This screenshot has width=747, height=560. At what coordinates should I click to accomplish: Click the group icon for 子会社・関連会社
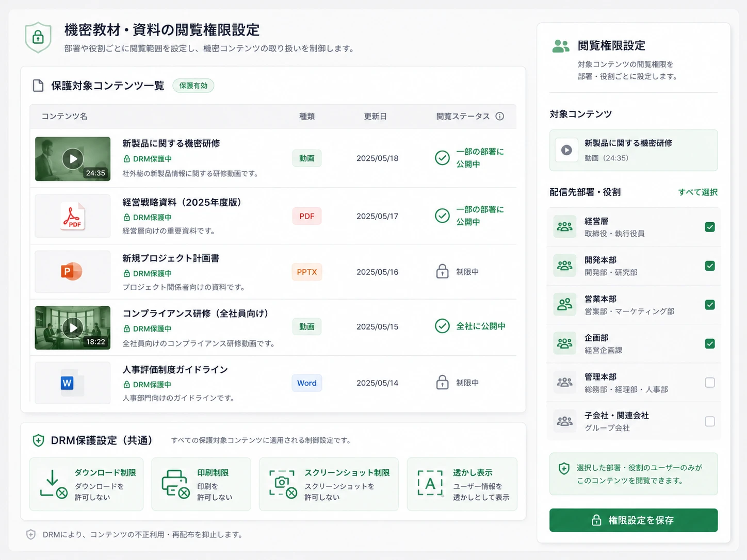(565, 421)
